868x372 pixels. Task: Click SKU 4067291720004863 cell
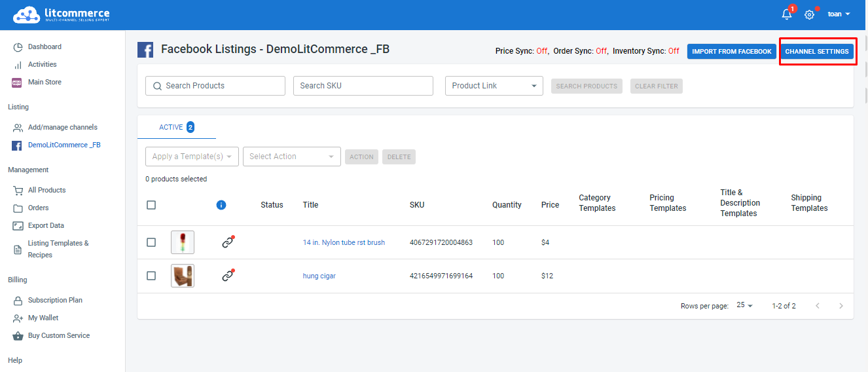point(441,243)
